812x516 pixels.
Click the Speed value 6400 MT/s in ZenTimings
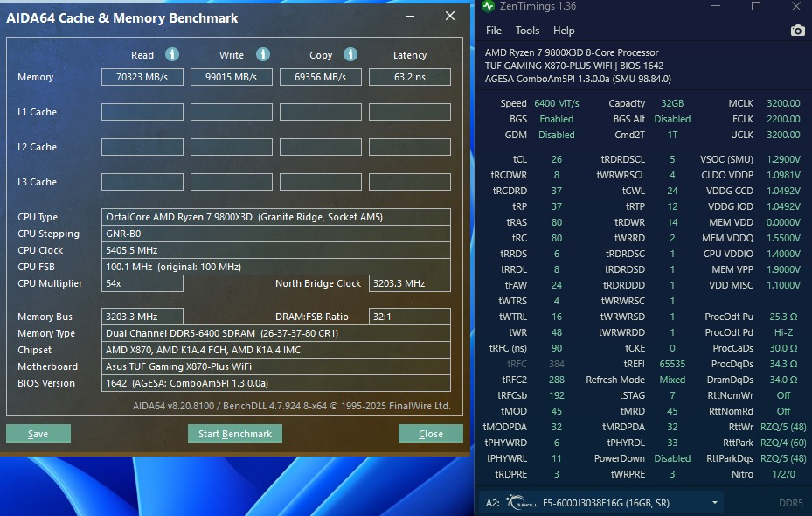click(556, 103)
